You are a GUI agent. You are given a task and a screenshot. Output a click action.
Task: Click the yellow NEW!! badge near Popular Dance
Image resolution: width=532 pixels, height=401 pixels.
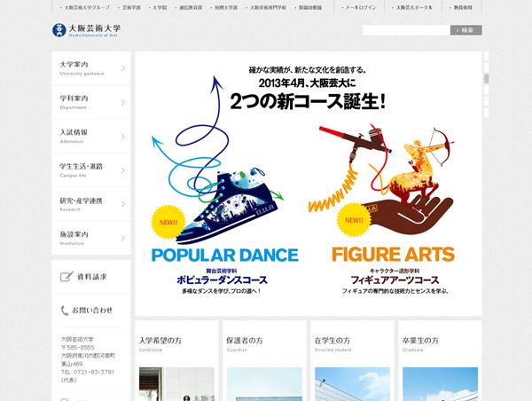(x=168, y=222)
